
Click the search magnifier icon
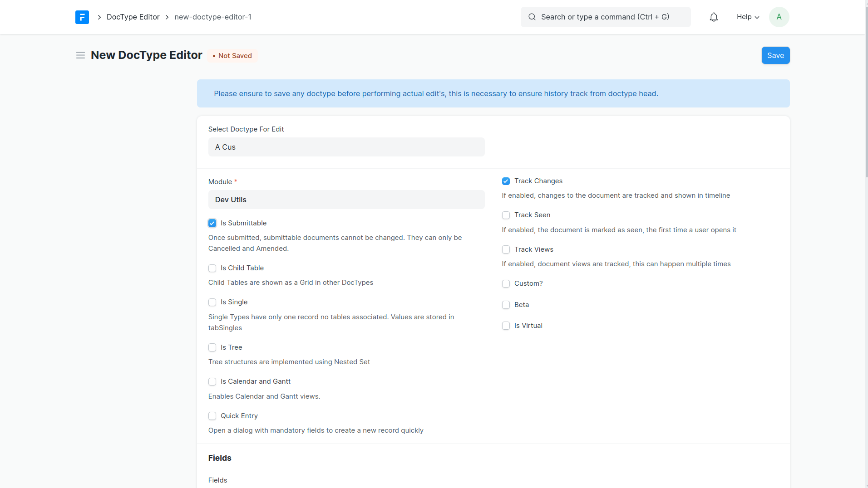(x=532, y=17)
